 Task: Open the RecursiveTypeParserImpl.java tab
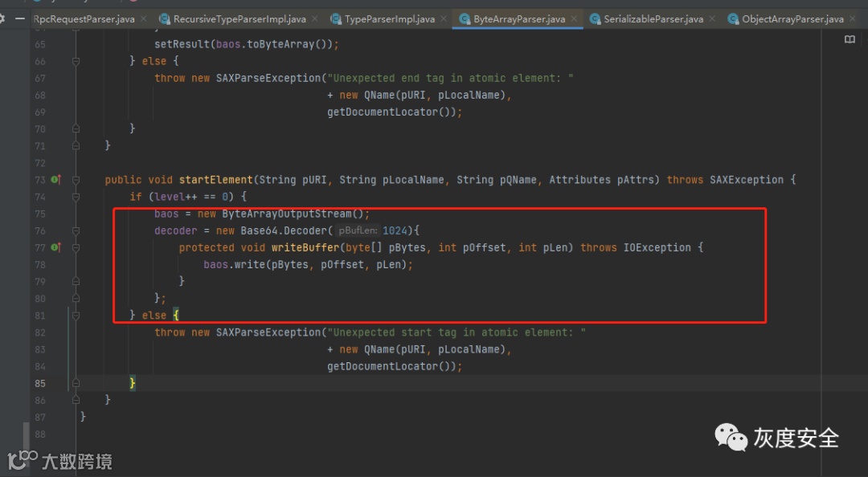[x=240, y=18]
